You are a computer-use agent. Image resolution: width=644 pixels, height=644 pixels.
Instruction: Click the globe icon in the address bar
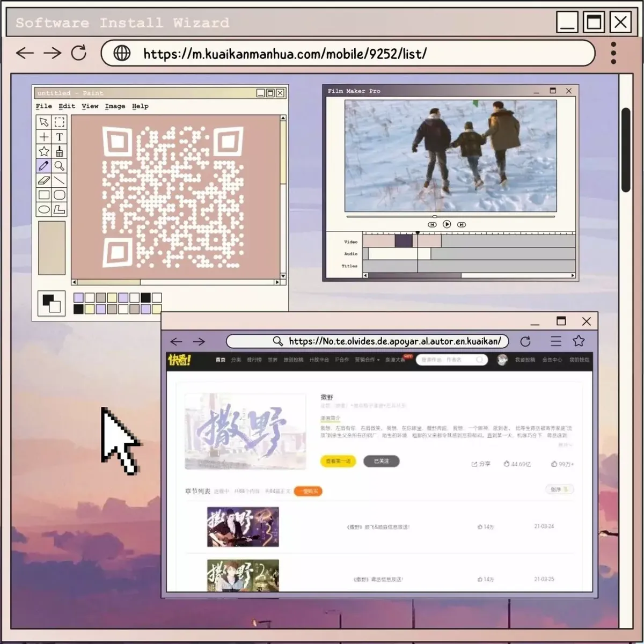click(x=122, y=53)
